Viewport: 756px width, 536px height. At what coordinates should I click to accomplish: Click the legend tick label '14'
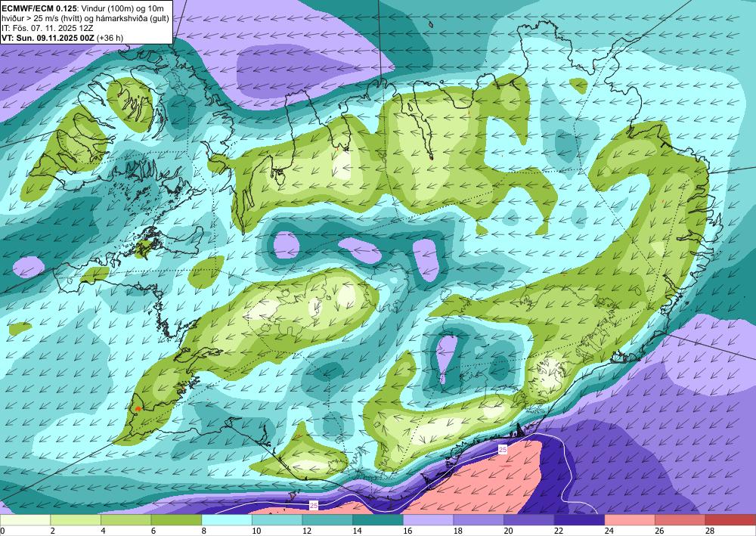click(x=358, y=531)
